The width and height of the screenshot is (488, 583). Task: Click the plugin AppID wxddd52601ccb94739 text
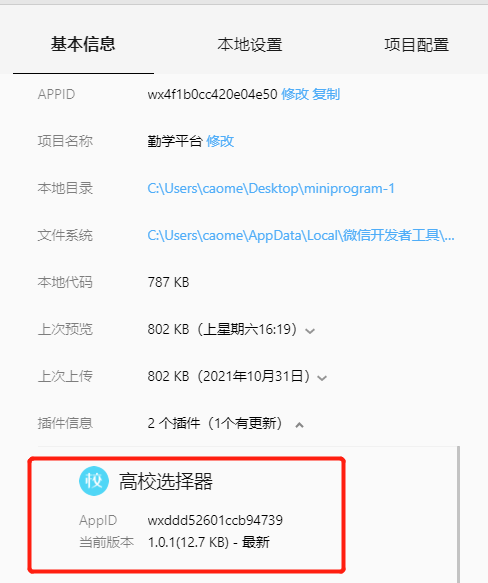coord(215,520)
